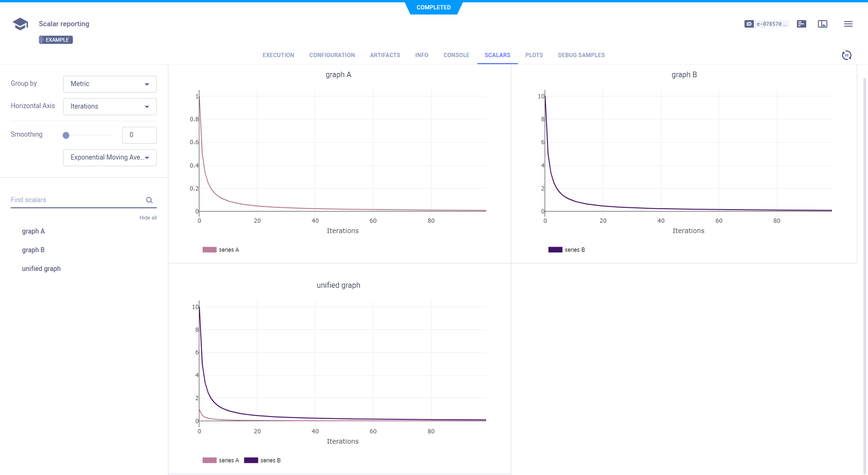868x475 pixels.
Task: Toggle series B in unified graph legend
Action: (x=263, y=460)
